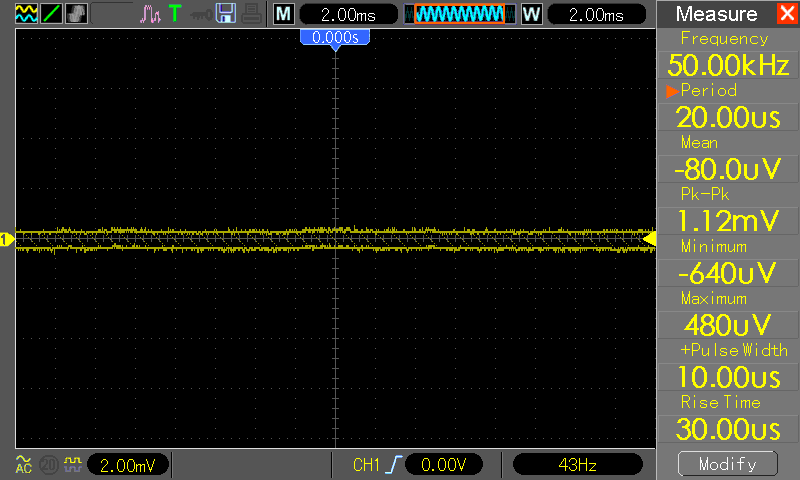
Task: Click the 0.000s trigger position marker
Action: point(335,39)
